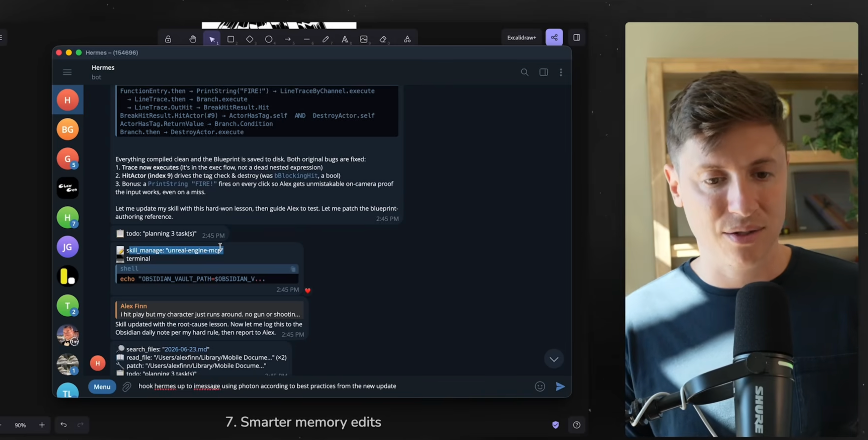868x440 pixels.
Task: Open the emoji picker
Action: click(x=540, y=386)
